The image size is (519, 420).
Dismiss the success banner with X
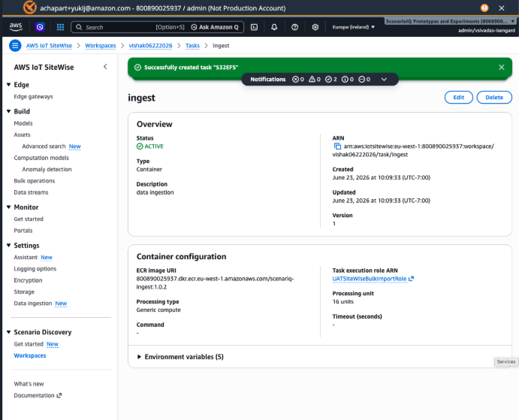[x=502, y=67]
